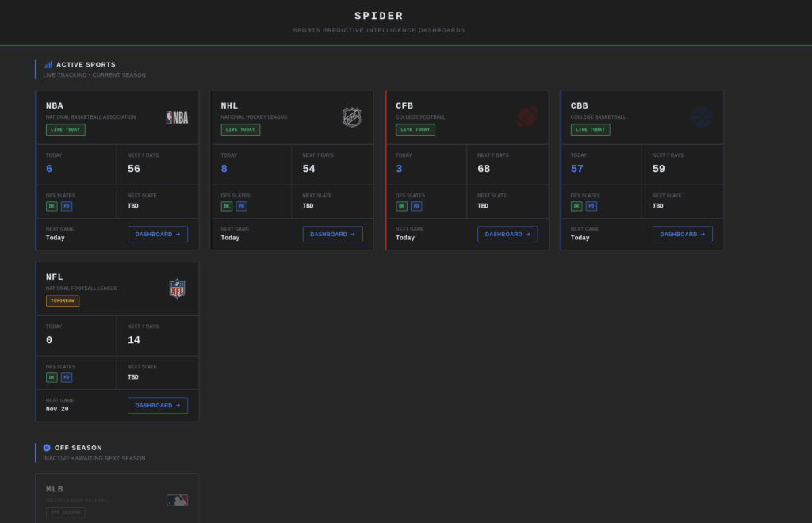The image size is (812, 523).
Task: Open the NBA Dashboard
Action: 158,235
